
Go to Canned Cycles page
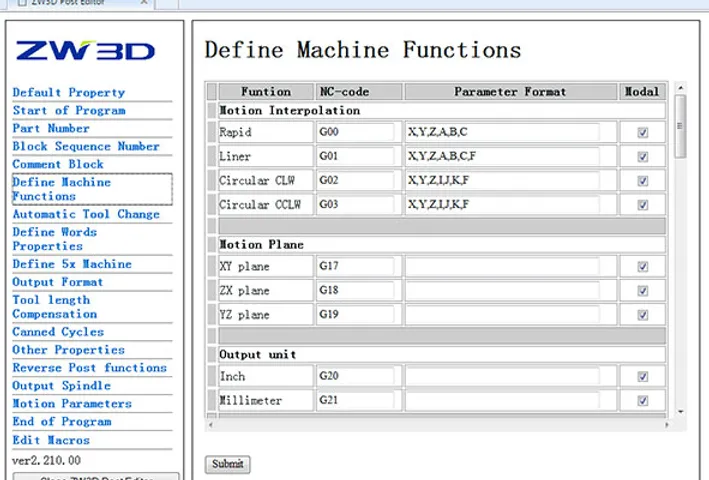click(58, 332)
